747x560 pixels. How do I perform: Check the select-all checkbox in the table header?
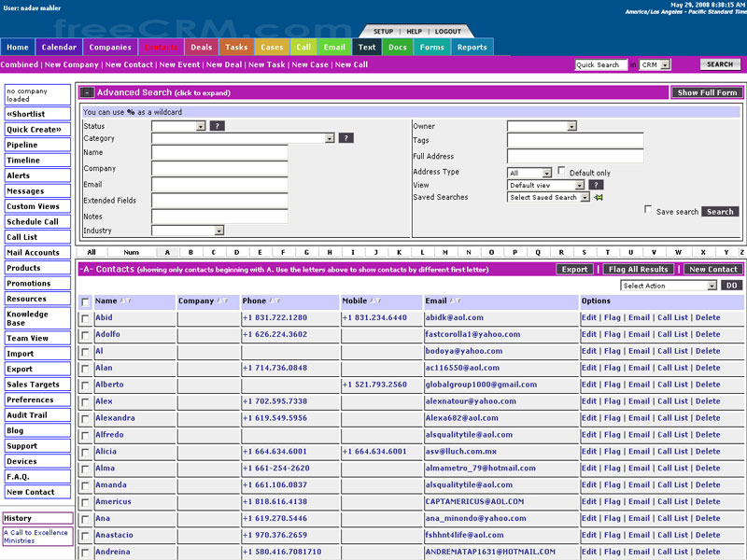click(x=85, y=301)
